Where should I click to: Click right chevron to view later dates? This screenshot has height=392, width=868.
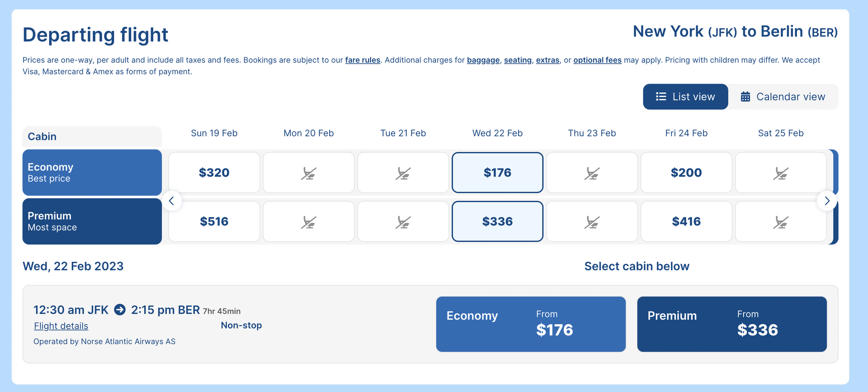(827, 201)
